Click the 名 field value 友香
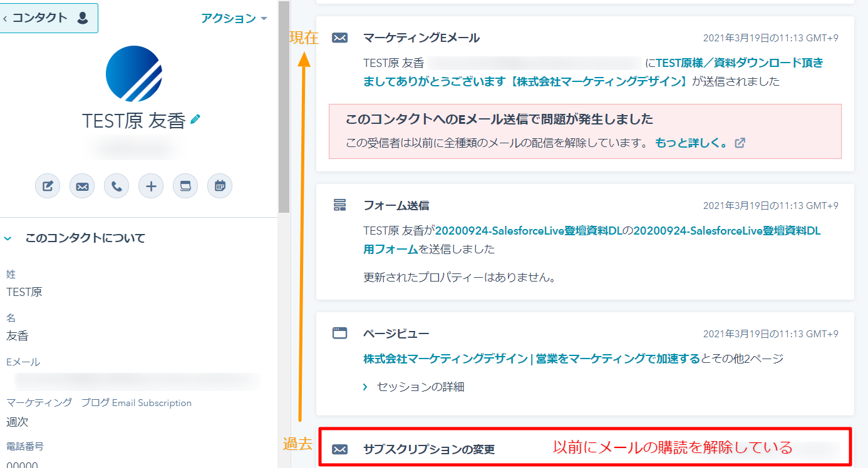Image resolution: width=868 pixels, height=468 pixels. point(18,336)
